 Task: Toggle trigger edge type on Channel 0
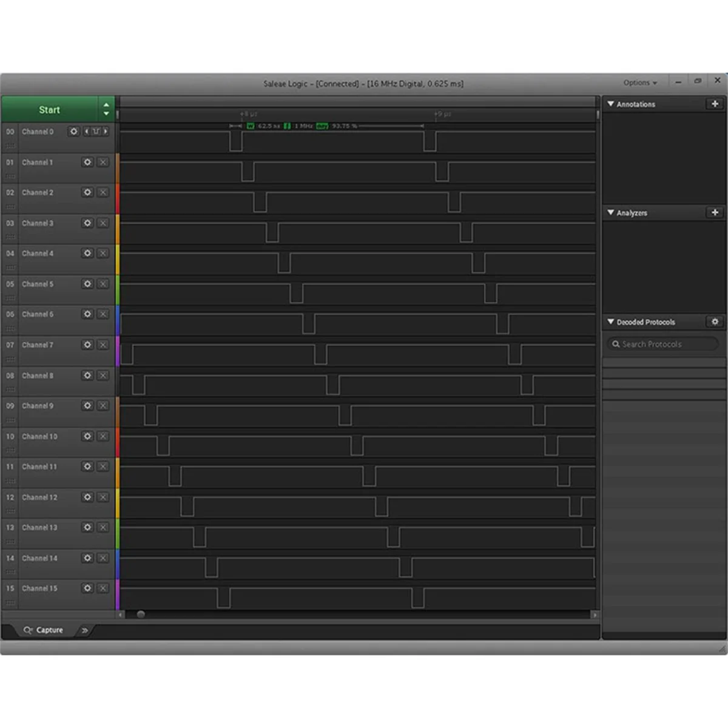coord(96,131)
